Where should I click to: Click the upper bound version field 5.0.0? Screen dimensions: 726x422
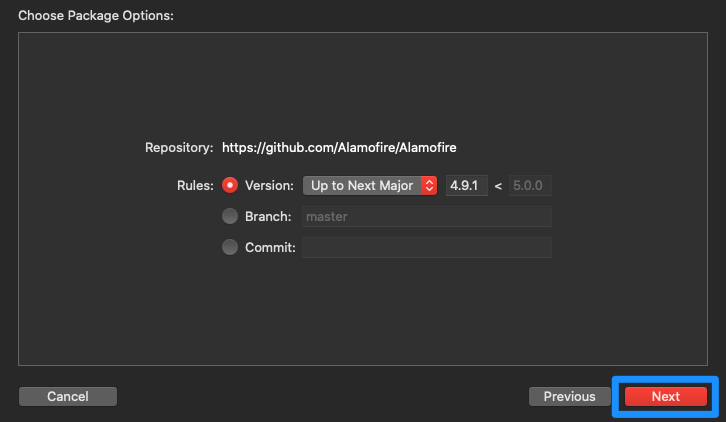(530, 185)
